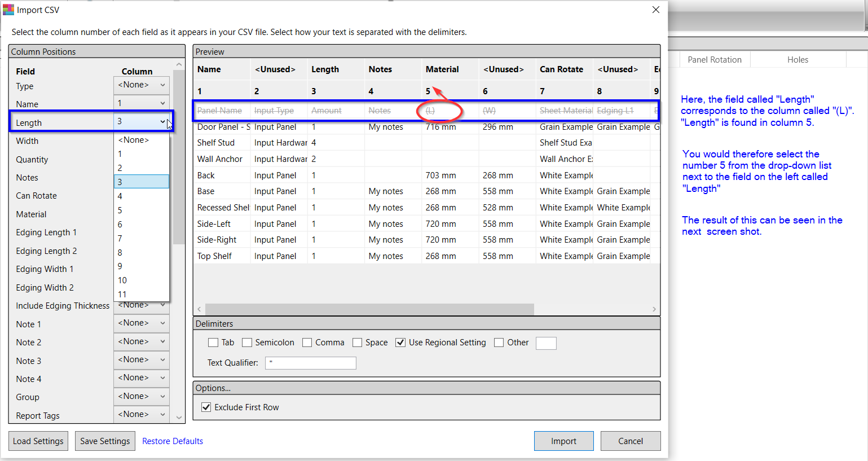Click the Can Rotate field label
This screenshot has height=461, width=868.
36,196
